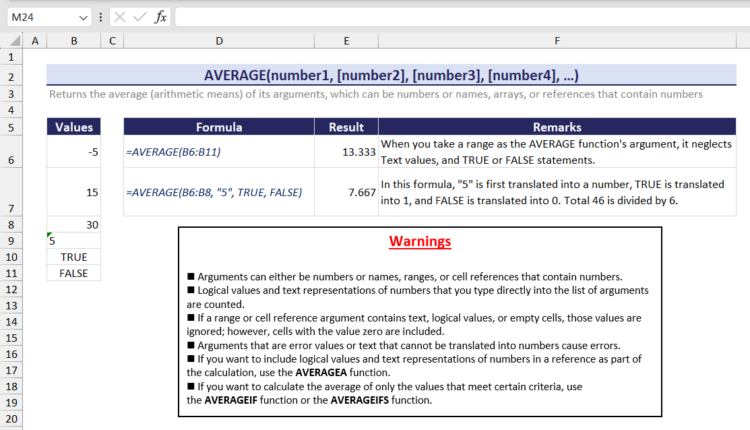Viewport: 750px width, 430px height.
Task: Select row 7 header
Action: point(11,192)
